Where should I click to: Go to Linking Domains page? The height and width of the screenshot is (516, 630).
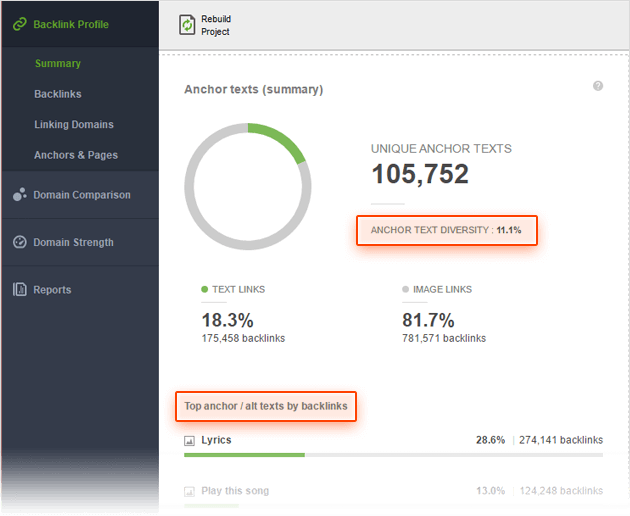point(74,125)
